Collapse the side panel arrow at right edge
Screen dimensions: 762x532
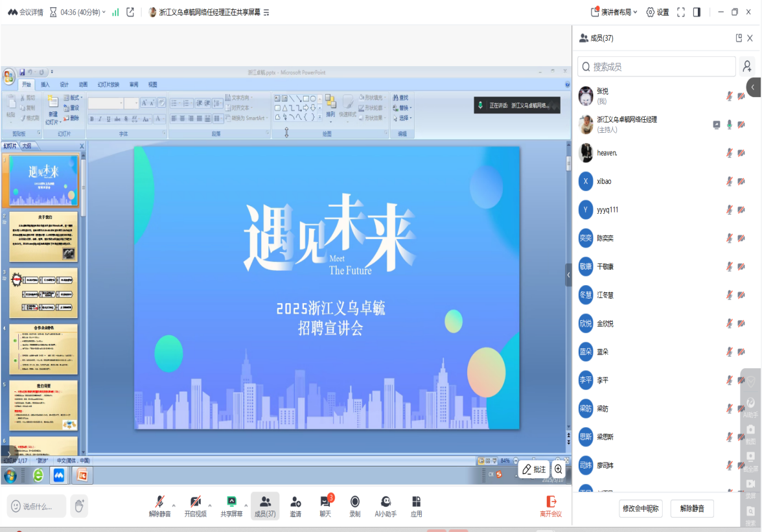tap(754, 87)
